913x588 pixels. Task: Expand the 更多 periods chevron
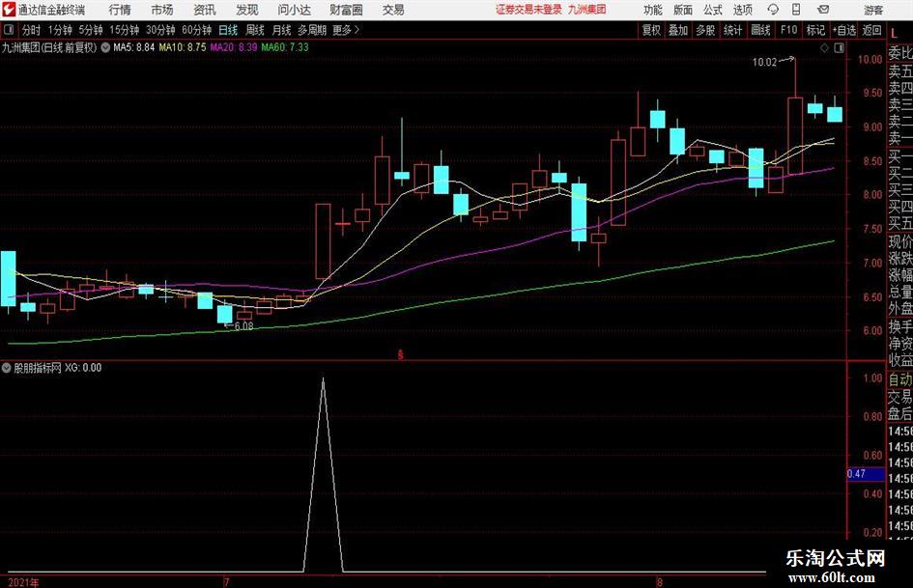pyautogui.click(x=347, y=30)
